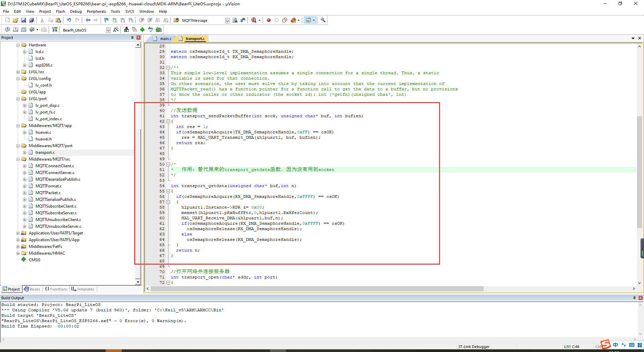Start debug session icon
Viewport: 644px width, 352px height.
pos(254,20)
